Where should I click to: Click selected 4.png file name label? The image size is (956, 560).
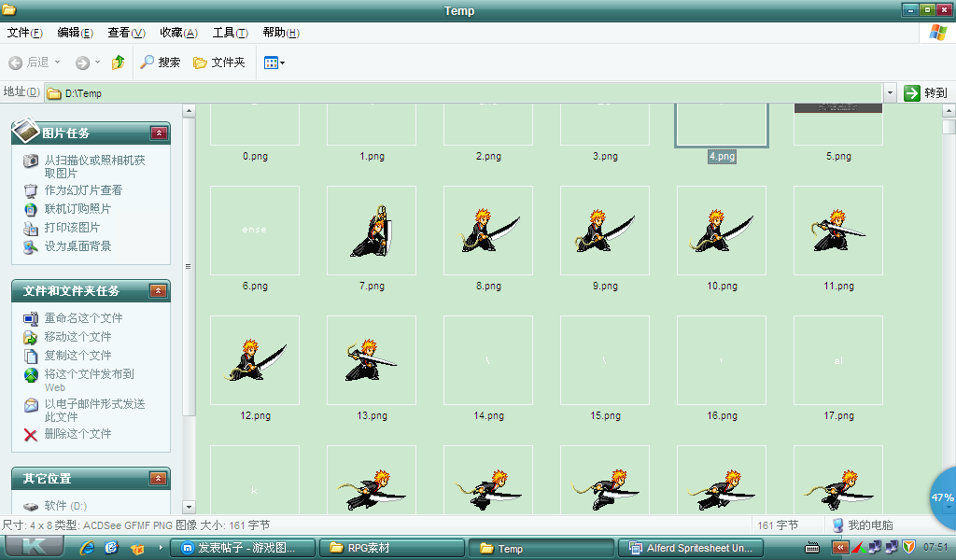coord(722,157)
